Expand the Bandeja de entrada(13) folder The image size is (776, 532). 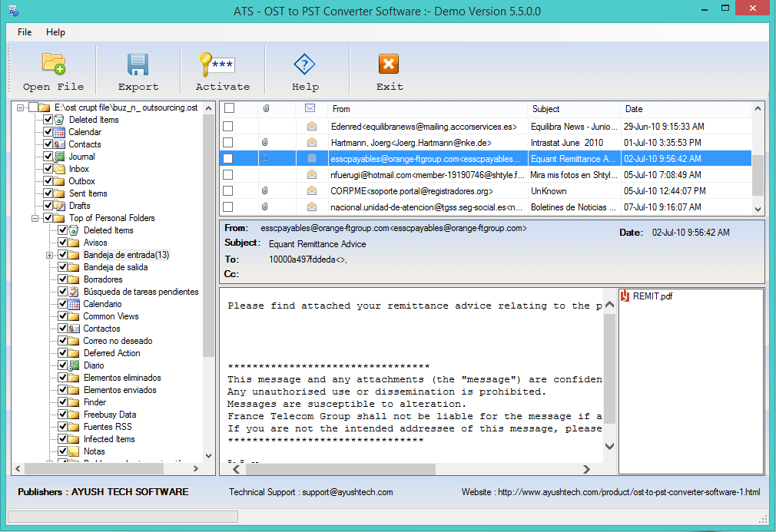50,255
